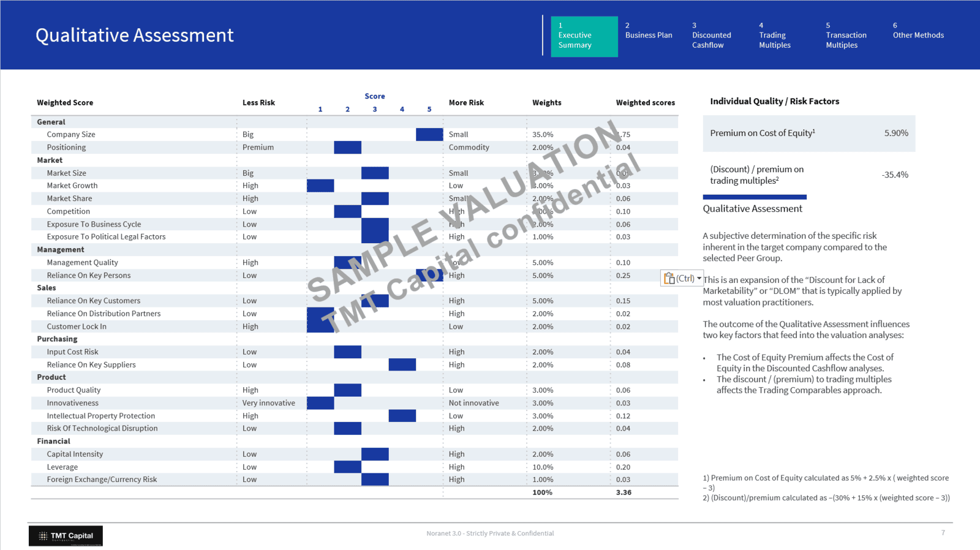Select the Premium on Cost of Equity box
This screenshot has width=980, height=550.
(809, 134)
